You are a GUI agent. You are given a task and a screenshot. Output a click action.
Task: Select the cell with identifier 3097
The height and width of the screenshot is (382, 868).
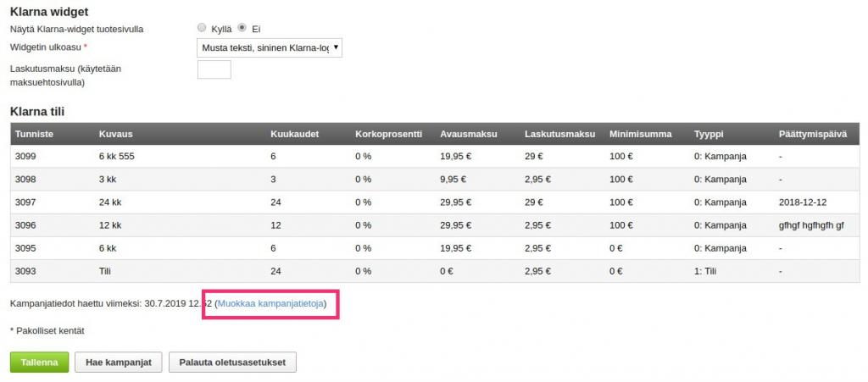tap(25, 202)
